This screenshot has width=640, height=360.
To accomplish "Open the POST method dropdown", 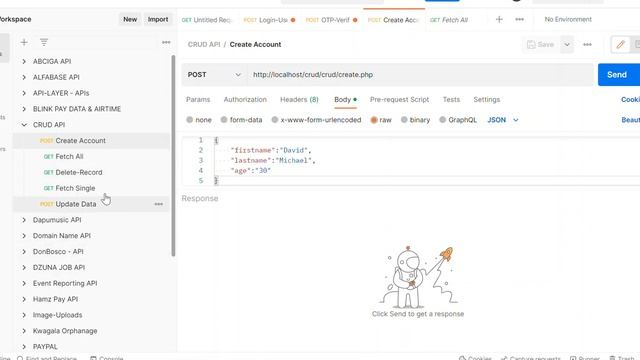I will (214, 75).
